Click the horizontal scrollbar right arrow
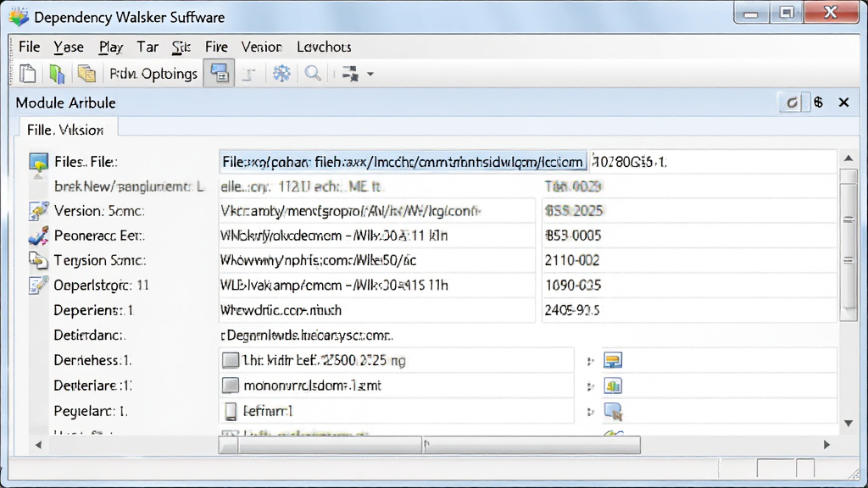The width and height of the screenshot is (868, 488). [827, 445]
